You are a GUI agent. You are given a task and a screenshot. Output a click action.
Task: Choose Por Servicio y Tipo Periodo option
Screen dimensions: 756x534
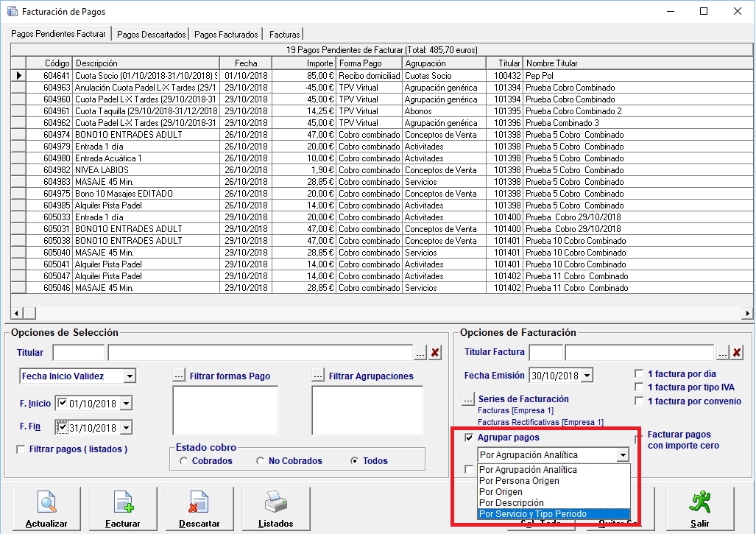(554, 513)
